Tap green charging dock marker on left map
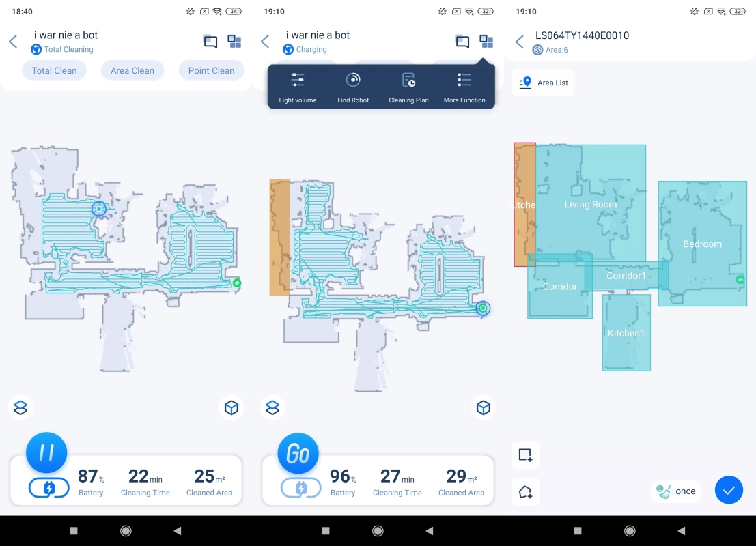 click(x=237, y=283)
